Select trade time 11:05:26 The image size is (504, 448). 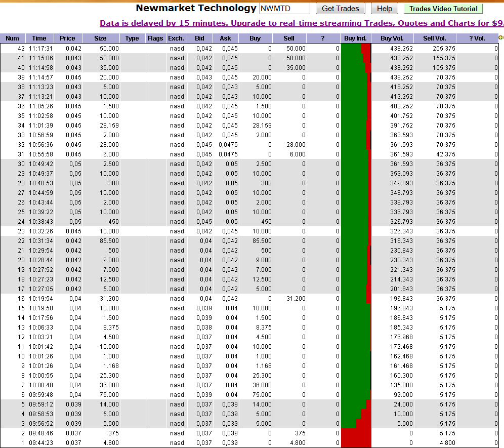(x=40, y=106)
